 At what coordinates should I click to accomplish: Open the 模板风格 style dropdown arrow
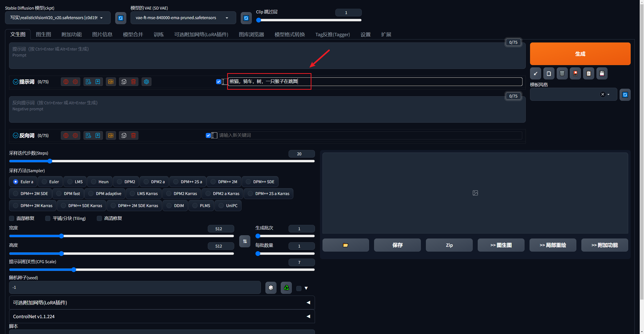[x=609, y=94]
